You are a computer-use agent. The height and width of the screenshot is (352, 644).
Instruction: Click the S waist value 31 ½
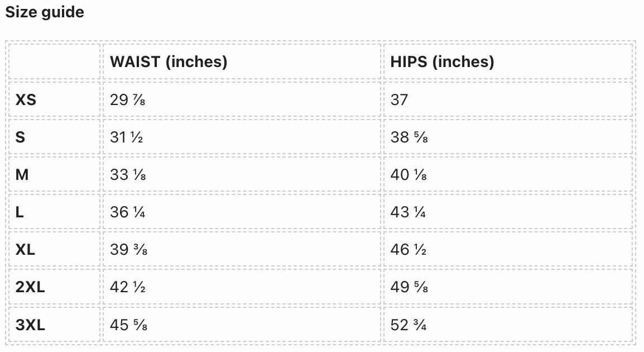pos(127,137)
